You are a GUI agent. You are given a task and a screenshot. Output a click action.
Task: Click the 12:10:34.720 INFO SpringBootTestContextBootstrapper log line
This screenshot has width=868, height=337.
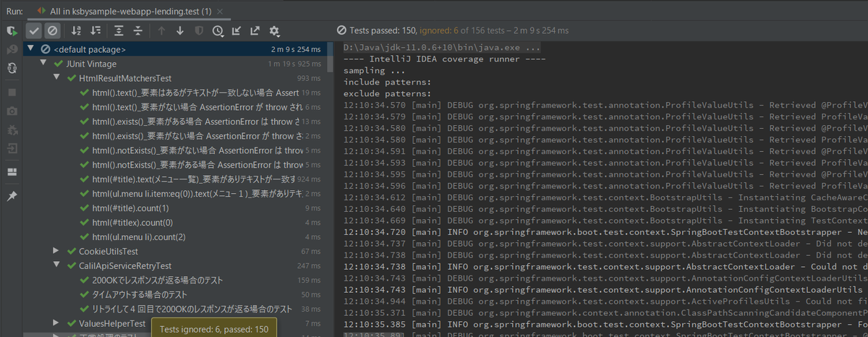pyautogui.click(x=605, y=232)
